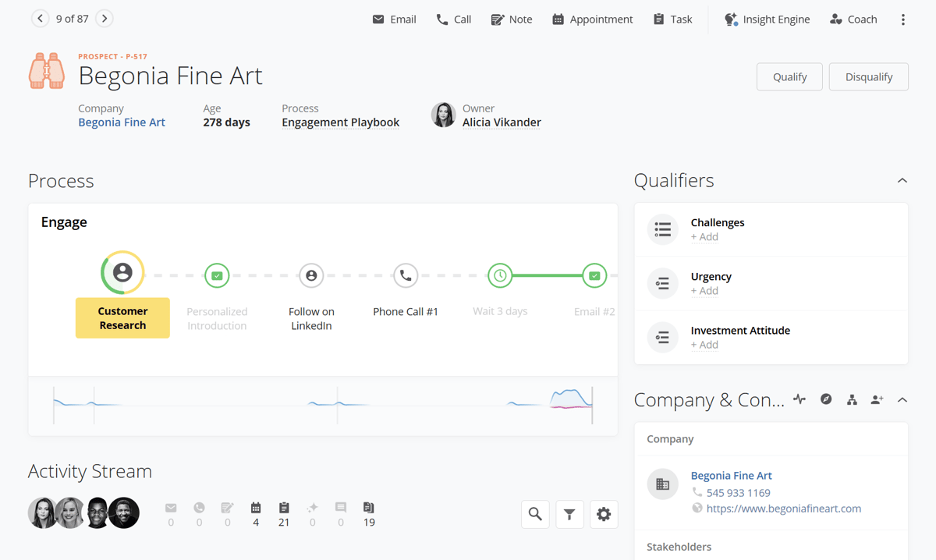Search the Activity Stream

point(535,514)
